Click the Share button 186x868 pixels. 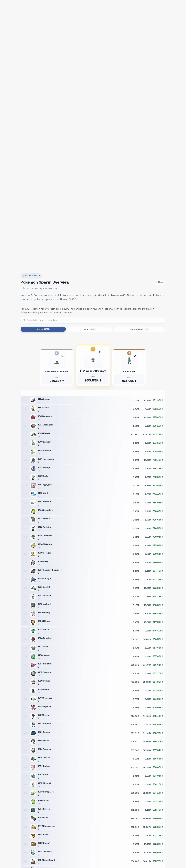pos(159,282)
